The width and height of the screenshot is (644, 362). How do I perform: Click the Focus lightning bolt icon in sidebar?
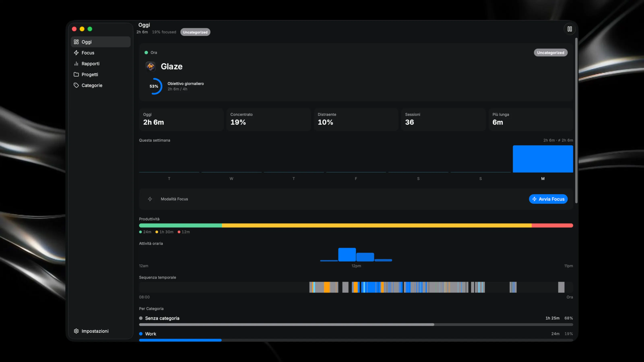point(76,53)
